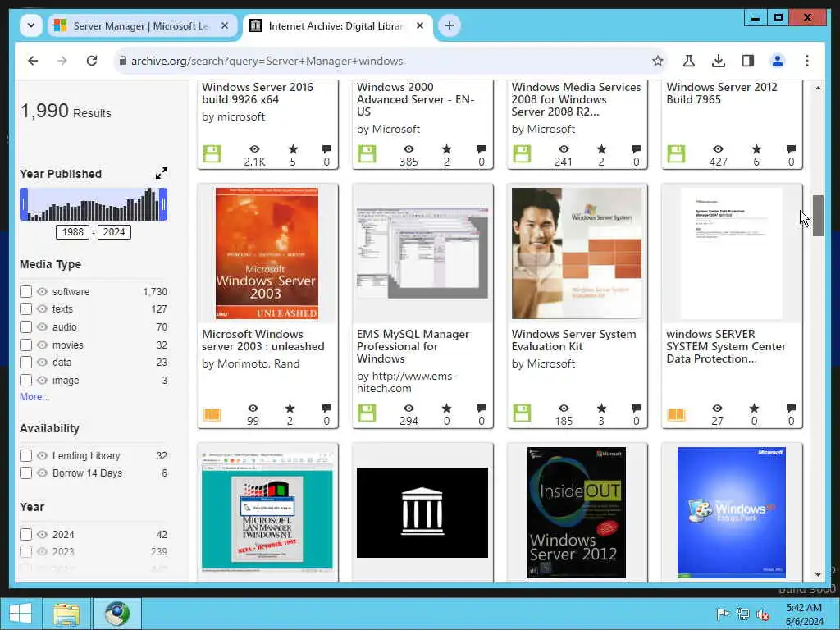Image resolution: width=840 pixels, height=630 pixels.
Task: Click reviews bubble on Windows 2000 Advanced Server card
Action: [x=481, y=149]
